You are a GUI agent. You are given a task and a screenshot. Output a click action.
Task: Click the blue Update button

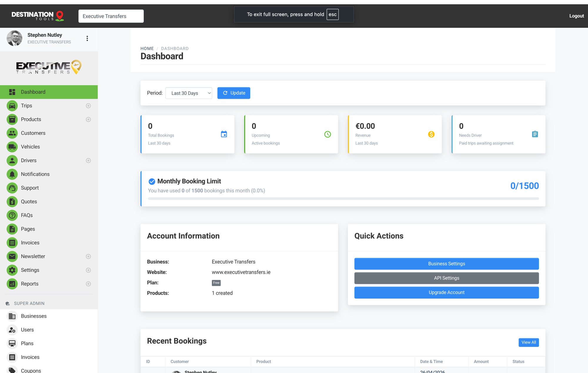click(x=234, y=93)
